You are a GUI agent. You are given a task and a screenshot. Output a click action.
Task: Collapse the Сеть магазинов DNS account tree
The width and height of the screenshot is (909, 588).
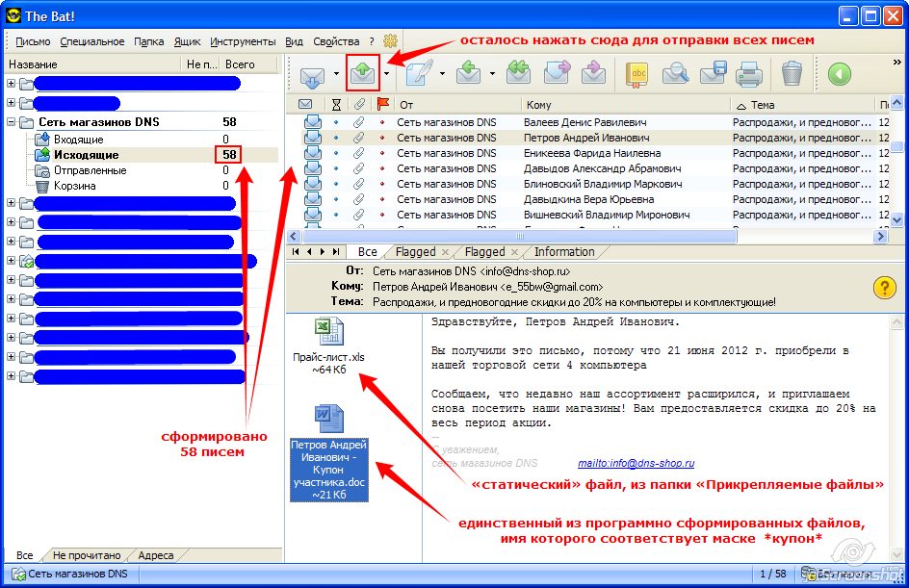11,121
